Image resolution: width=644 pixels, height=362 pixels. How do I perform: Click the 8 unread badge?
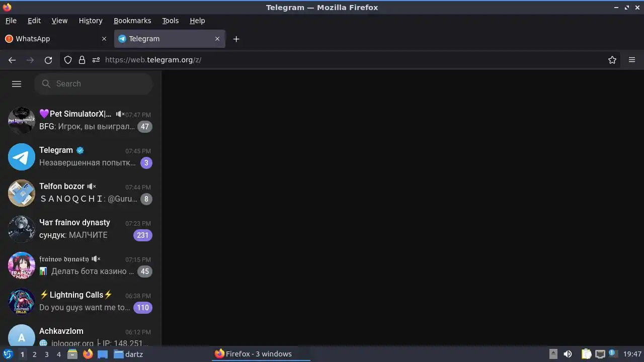click(146, 199)
